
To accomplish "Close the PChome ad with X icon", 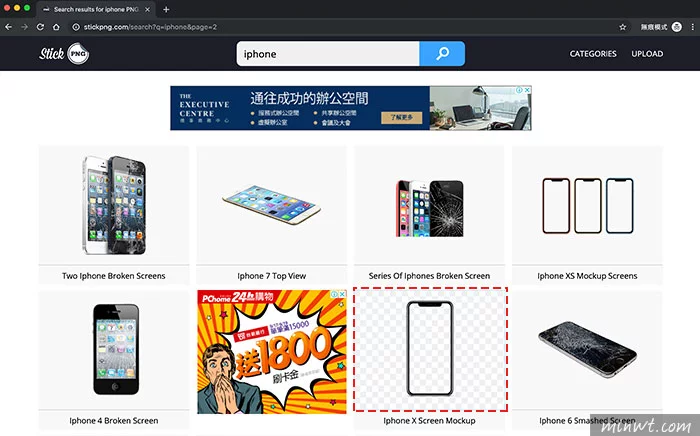I will coord(342,294).
